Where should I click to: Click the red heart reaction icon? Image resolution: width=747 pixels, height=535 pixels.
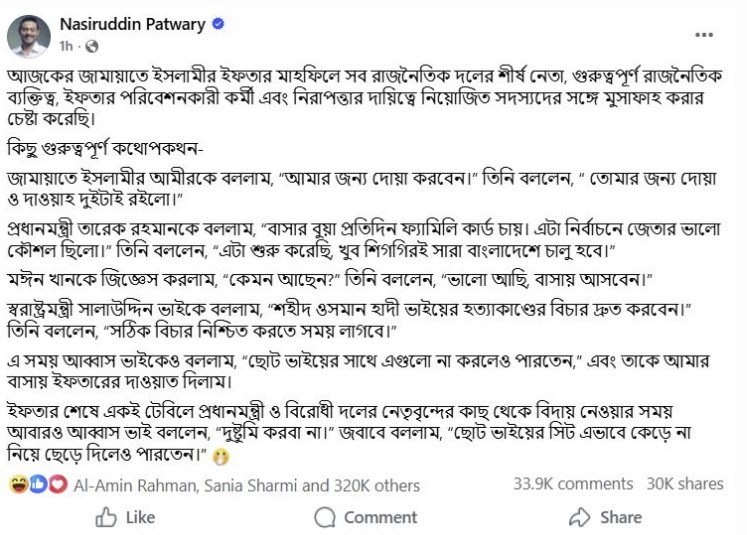57,485
